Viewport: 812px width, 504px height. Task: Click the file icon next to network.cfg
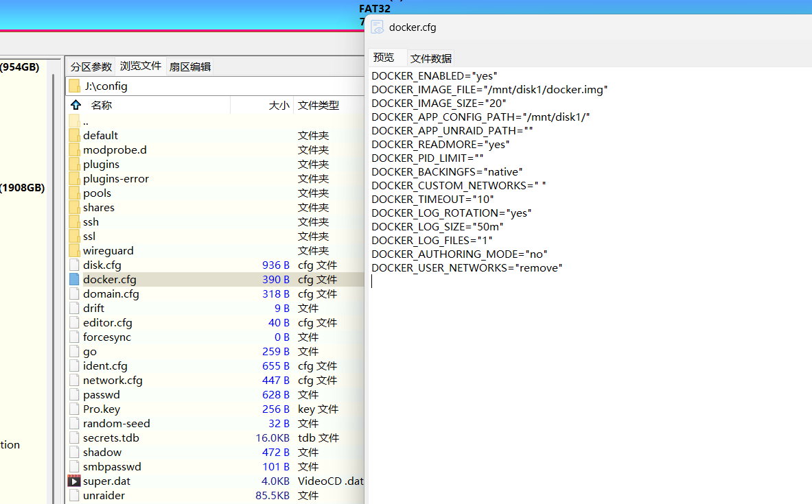coord(75,381)
